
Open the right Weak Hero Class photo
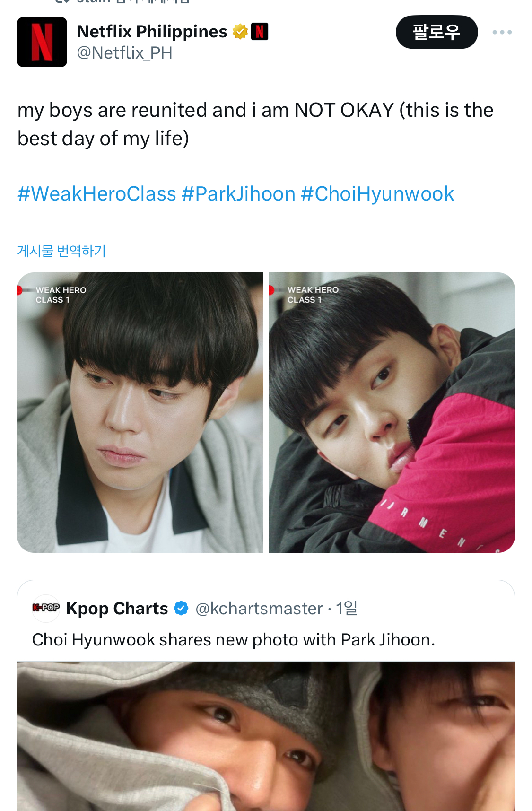392,412
